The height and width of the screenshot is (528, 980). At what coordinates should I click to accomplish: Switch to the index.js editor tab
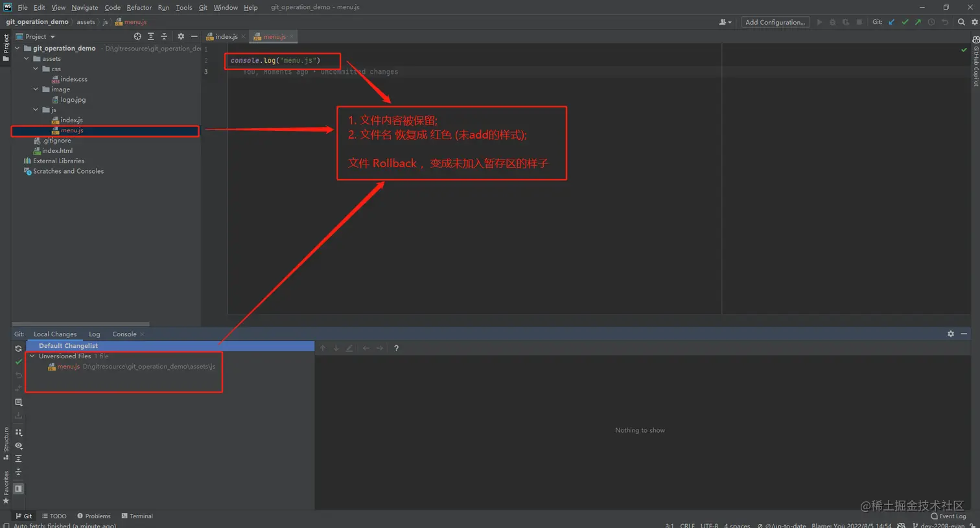(224, 37)
